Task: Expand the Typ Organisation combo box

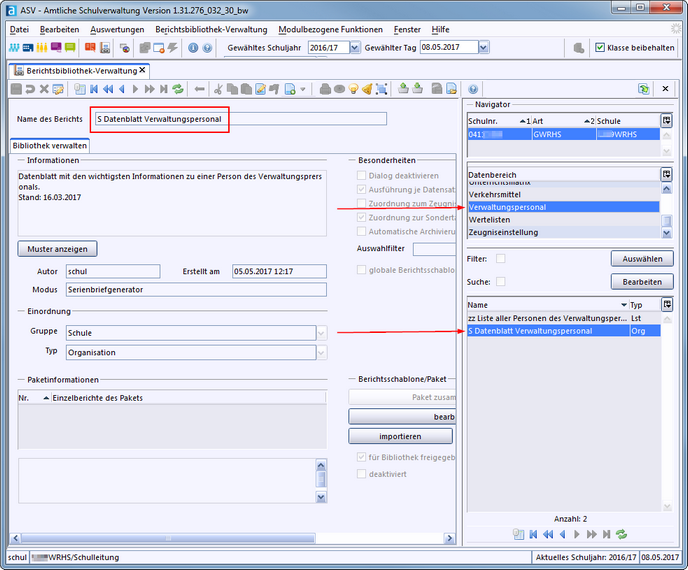Action: point(321,353)
